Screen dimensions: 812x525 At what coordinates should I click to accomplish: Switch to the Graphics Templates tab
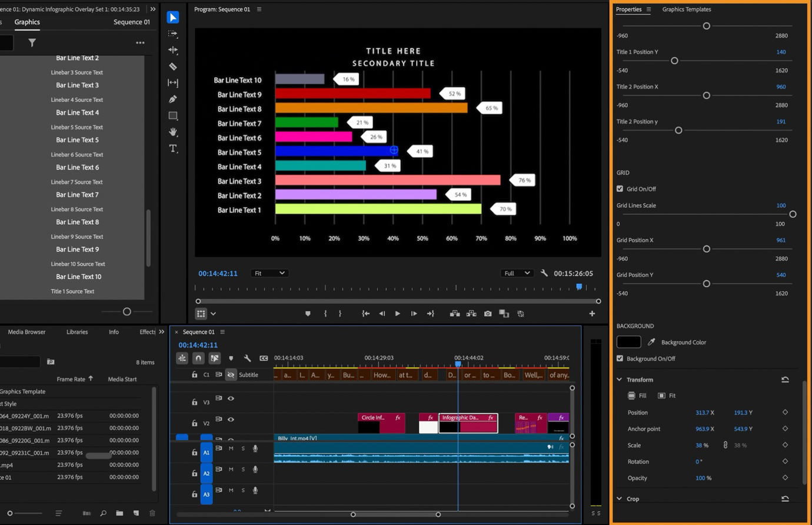click(686, 9)
